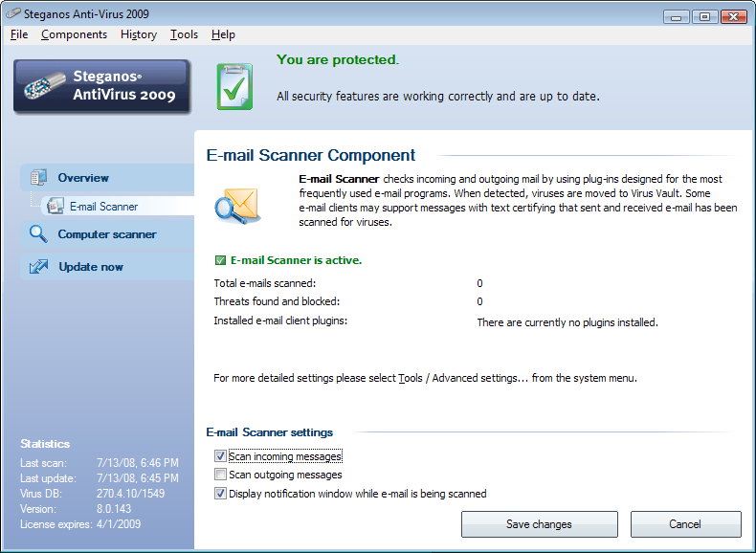This screenshot has height=553, width=756.
Task: Click the green active status checkmark icon
Action: (220, 260)
